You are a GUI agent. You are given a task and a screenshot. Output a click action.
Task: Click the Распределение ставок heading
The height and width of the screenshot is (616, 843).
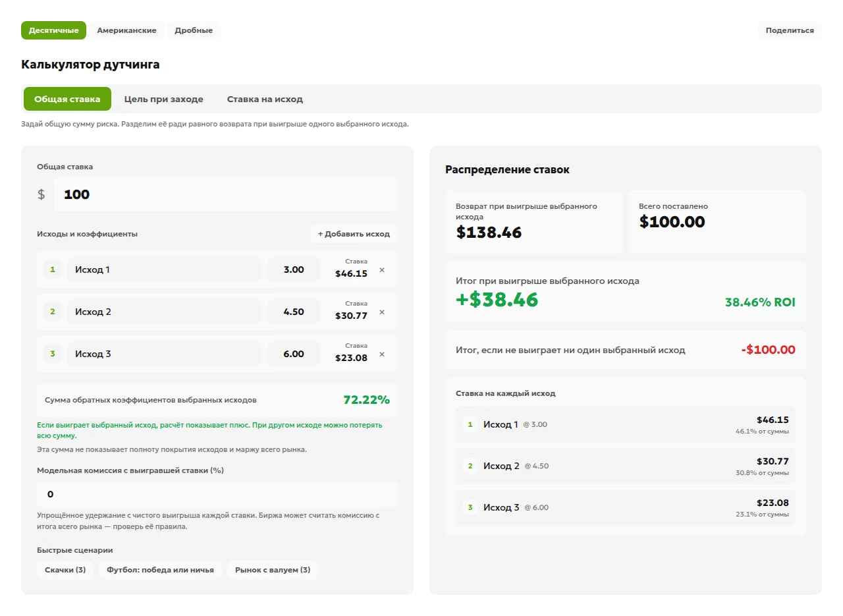pos(507,170)
